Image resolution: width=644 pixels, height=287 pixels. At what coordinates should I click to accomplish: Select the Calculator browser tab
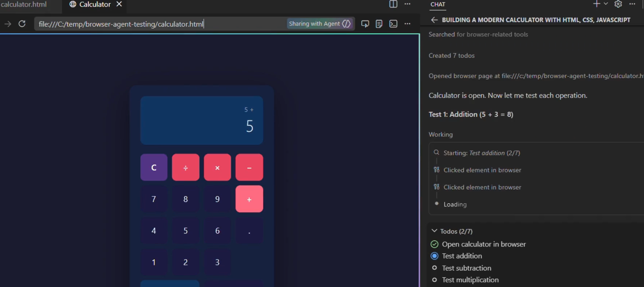pyautogui.click(x=95, y=4)
